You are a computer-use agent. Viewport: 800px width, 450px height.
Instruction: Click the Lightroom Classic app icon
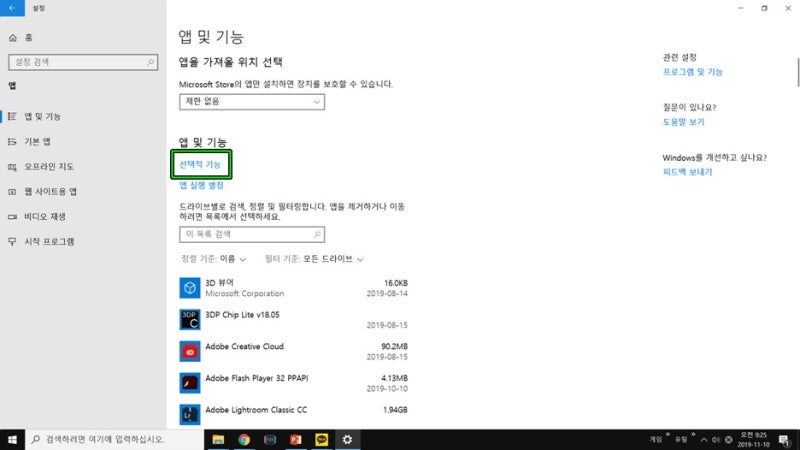tap(190, 414)
